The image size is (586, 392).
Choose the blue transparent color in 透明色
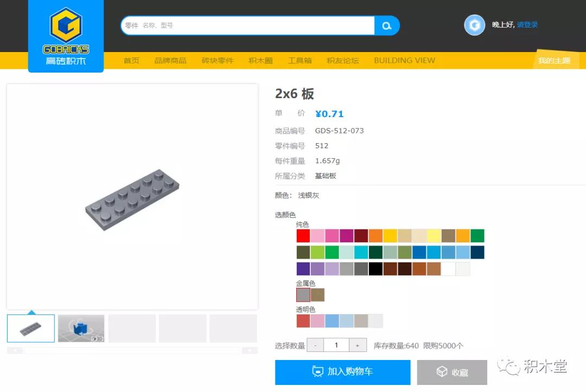tap(333, 321)
